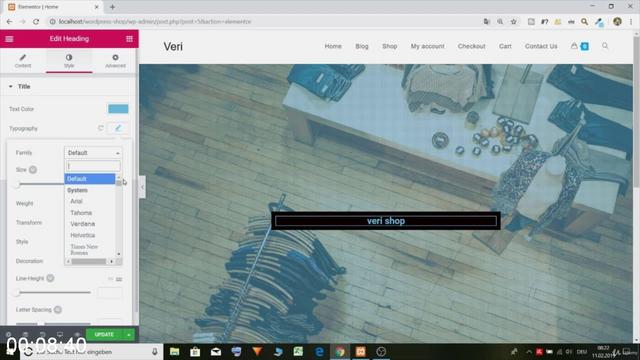The image size is (640, 360).
Task: Switch to the Style tab
Action: click(x=69, y=61)
